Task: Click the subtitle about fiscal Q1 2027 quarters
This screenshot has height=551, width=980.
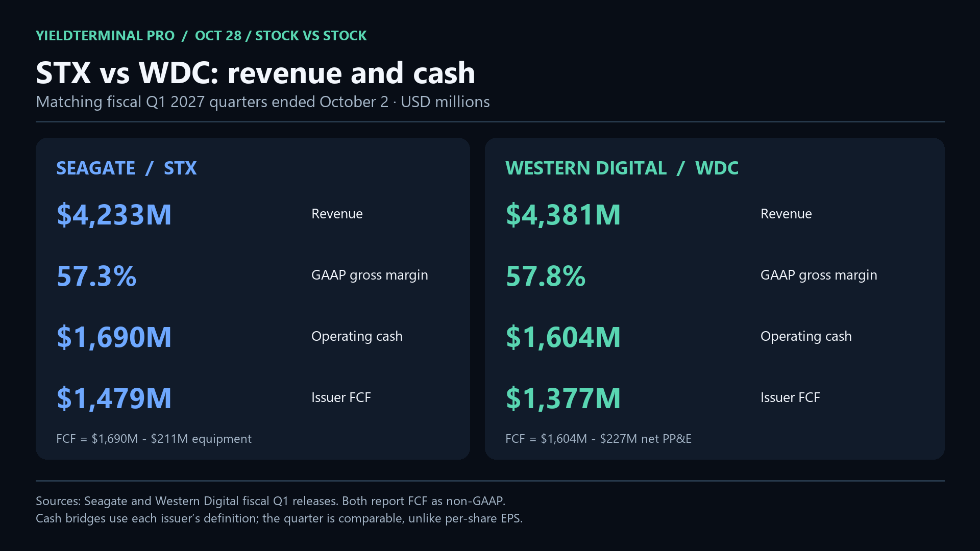Action: click(x=263, y=102)
